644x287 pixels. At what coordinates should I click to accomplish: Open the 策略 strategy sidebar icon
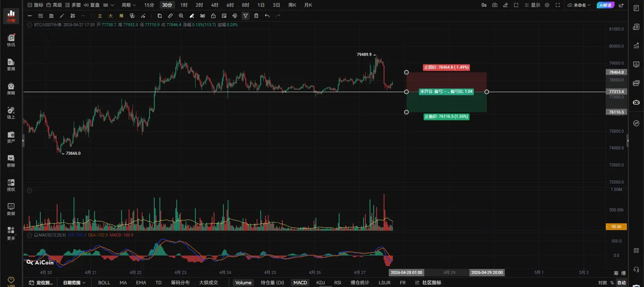point(11,88)
